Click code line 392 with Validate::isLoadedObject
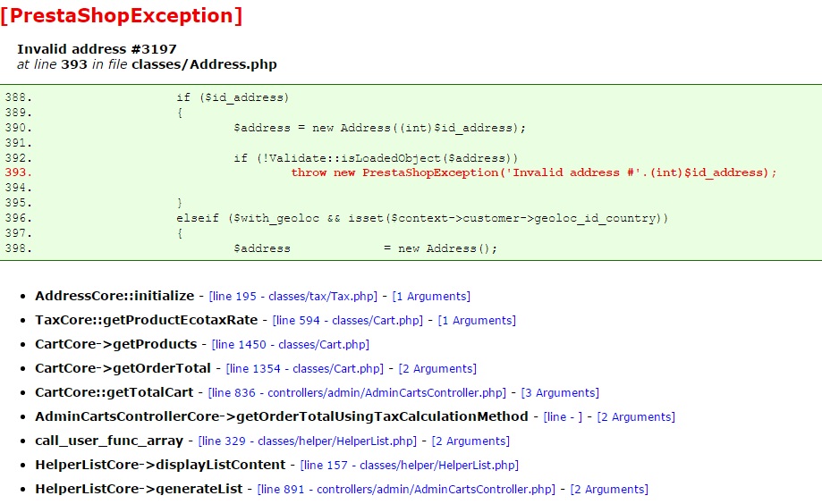822x504 pixels. (x=376, y=158)
